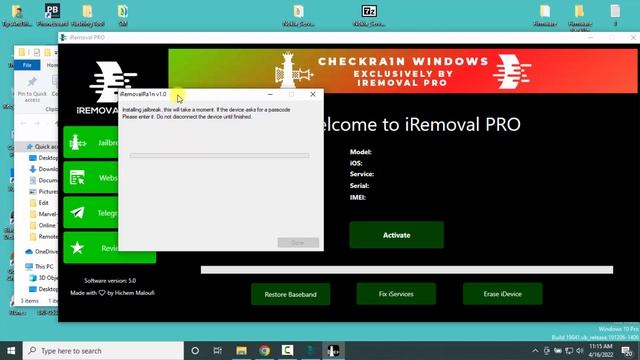The image size is (640, 360).
Task: Close the iRemovalRa1n v1.0 dialog
Action: tap(313, 94)
